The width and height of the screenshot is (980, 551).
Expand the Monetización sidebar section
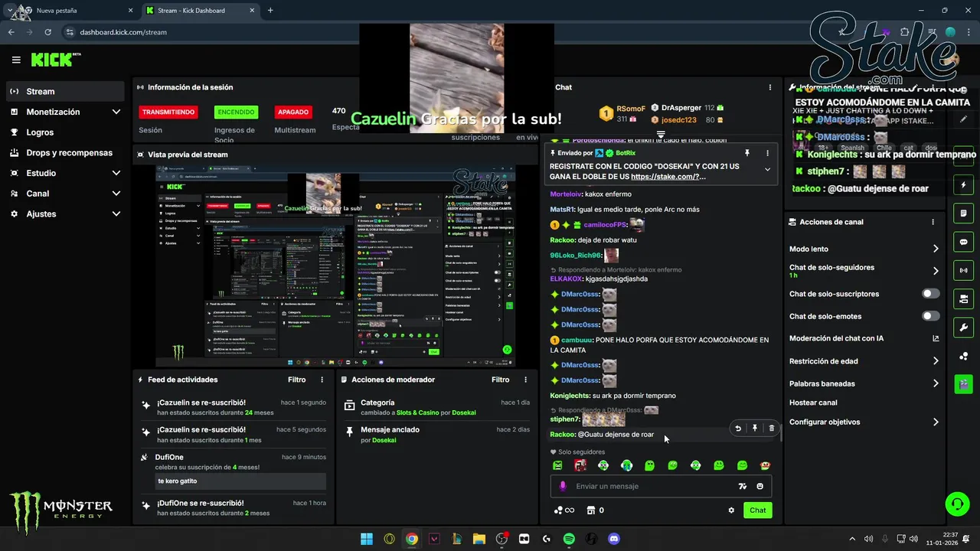click(65, 112)
